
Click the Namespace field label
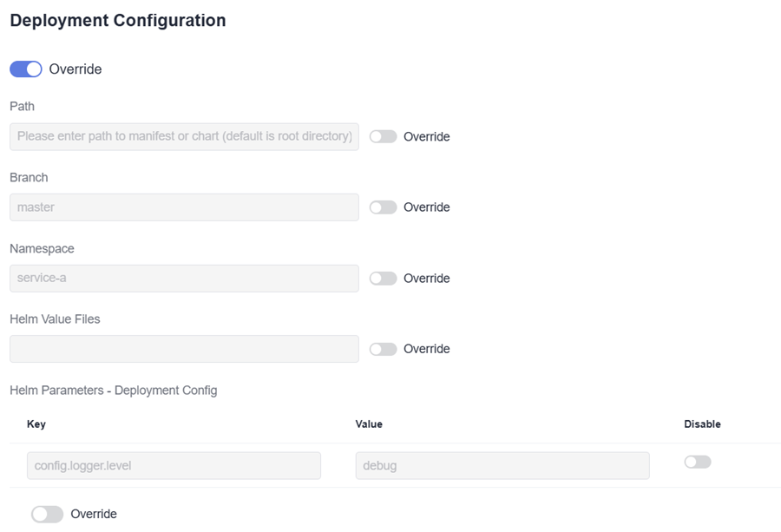click(42, 248)
